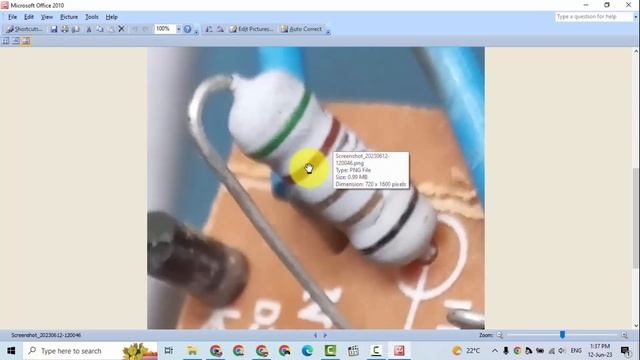This screenshot has height=360, width=640.
Task: Open Help with the blue question mark icon
Action: point(187,29)
